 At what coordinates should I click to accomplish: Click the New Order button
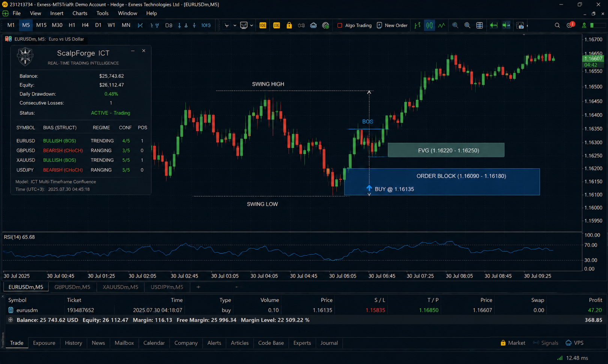(392, 25)
